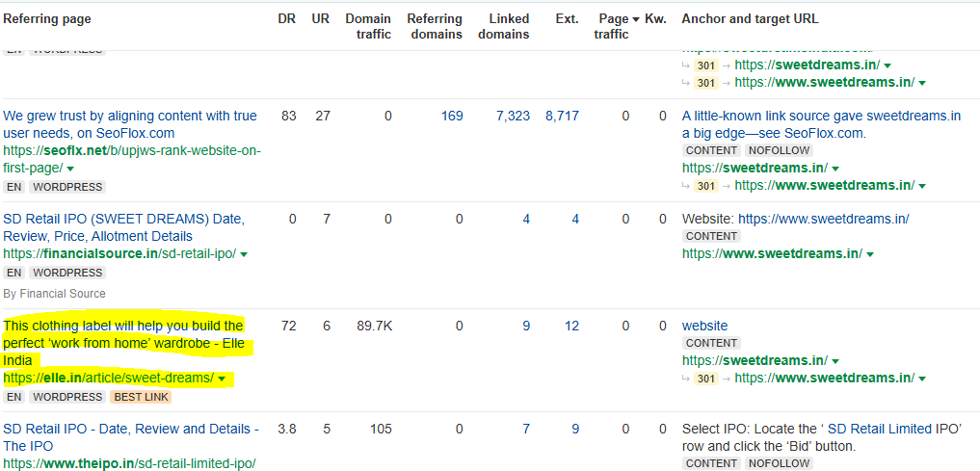The width and height of the screenshot is (980, 471).
Task: Click Ext. value 12 in Elle row
Action: point(571,326)
